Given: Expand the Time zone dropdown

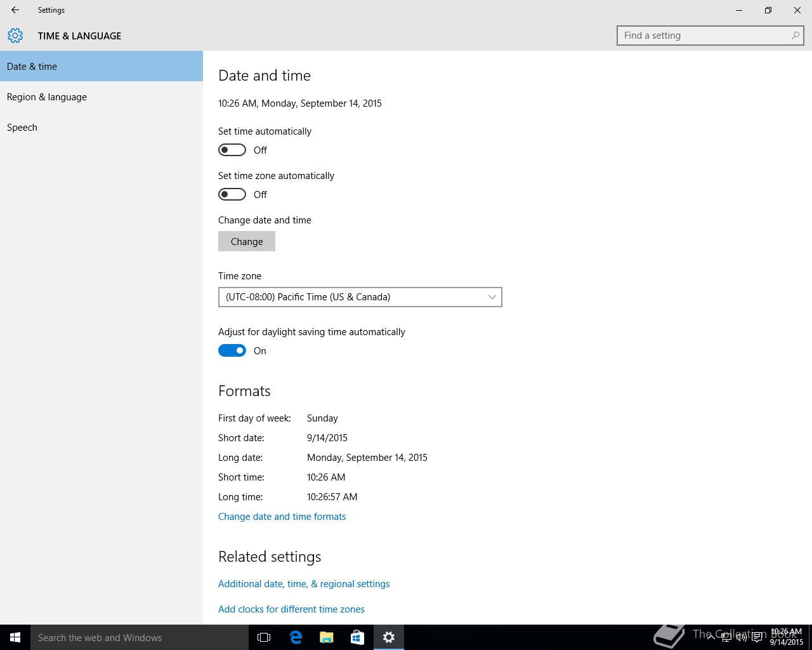Looking at the screenshot, I should pos(360,297).
